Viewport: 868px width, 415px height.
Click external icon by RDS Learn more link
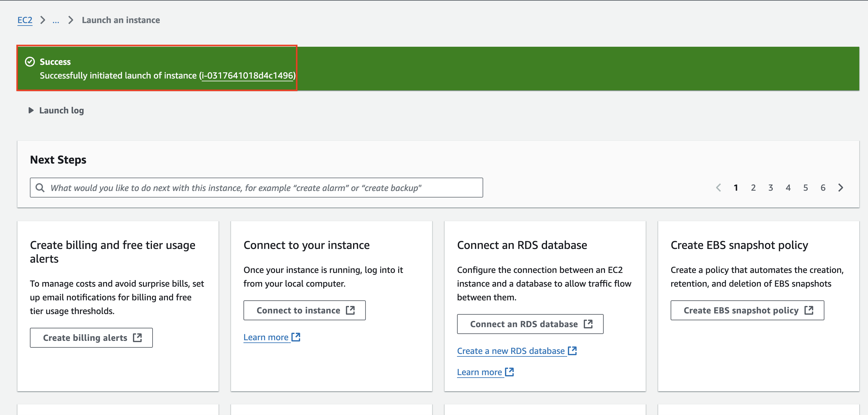pos(509,372)
